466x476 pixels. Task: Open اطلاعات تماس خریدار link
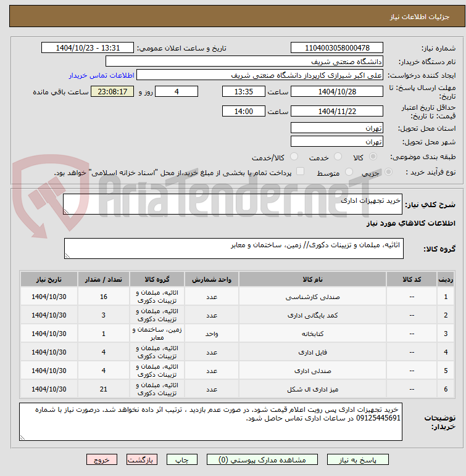(x=101, y=75)
